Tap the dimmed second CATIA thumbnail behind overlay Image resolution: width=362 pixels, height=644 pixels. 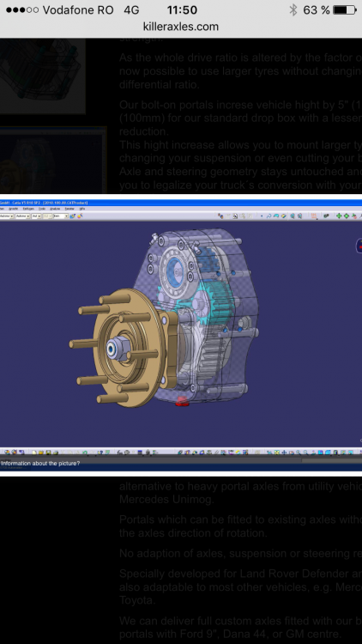(x=53, y=160)
